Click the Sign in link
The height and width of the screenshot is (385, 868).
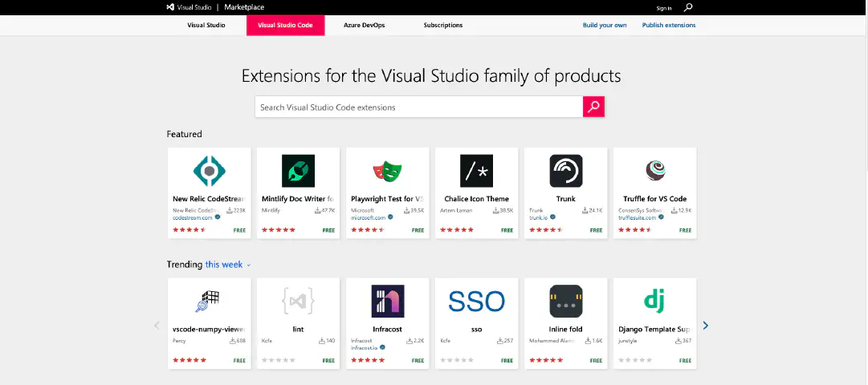[x=663, y=8]
